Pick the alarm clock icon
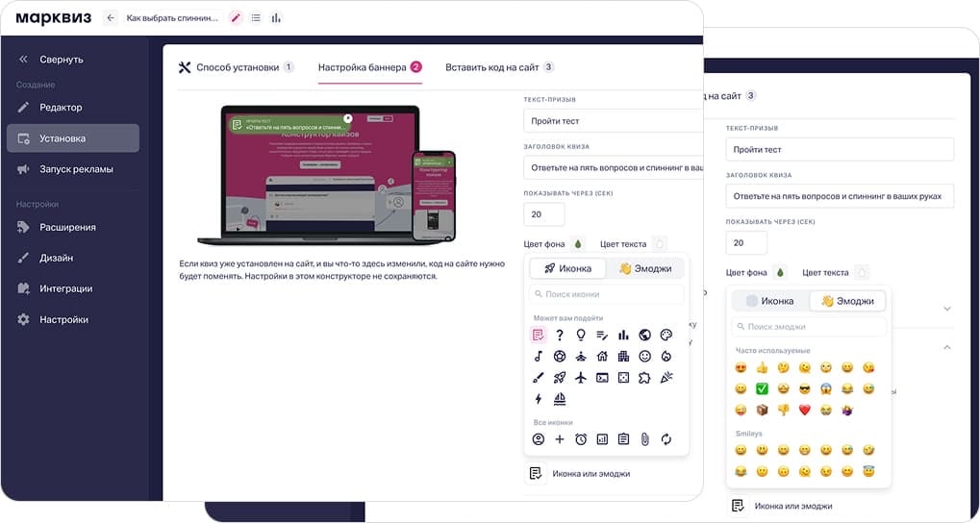980x523 pixels. coord(581,439)
